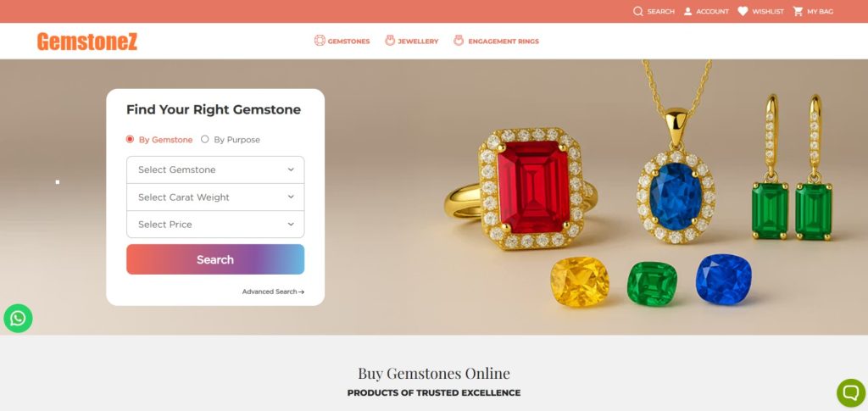Image resolution: width=868 pixels, height=411 pixels.
Task: Open the My Bag cart icon
Action: (798, 11)
